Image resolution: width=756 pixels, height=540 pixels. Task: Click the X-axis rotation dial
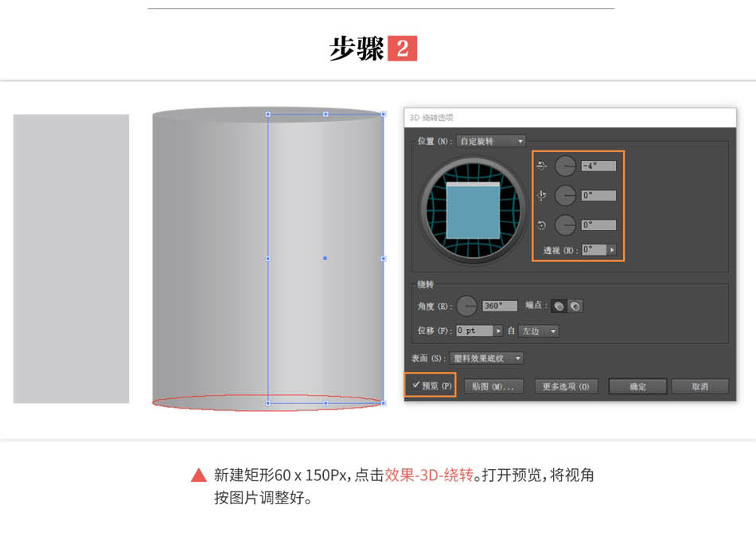coord(565,166)
